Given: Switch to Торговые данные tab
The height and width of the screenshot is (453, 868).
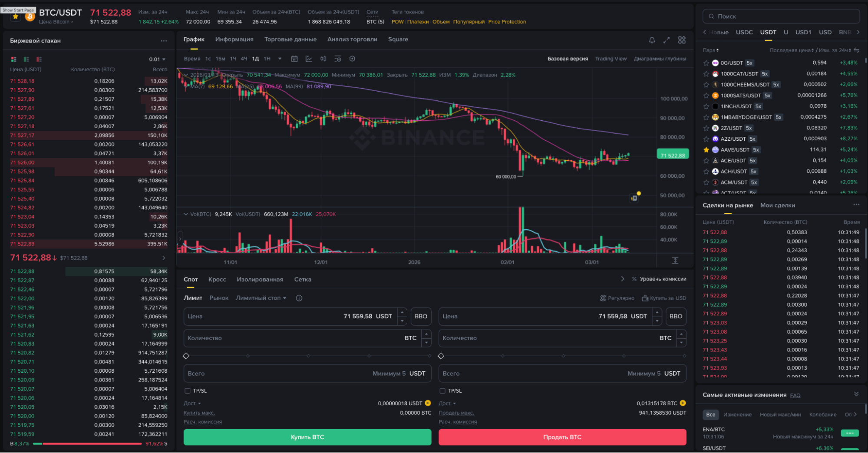Looking at the screenshot, I should (290, 40).
